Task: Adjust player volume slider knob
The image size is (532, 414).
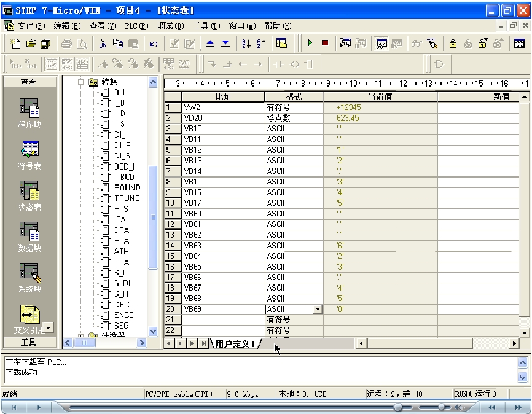Action: click(442, 407)
